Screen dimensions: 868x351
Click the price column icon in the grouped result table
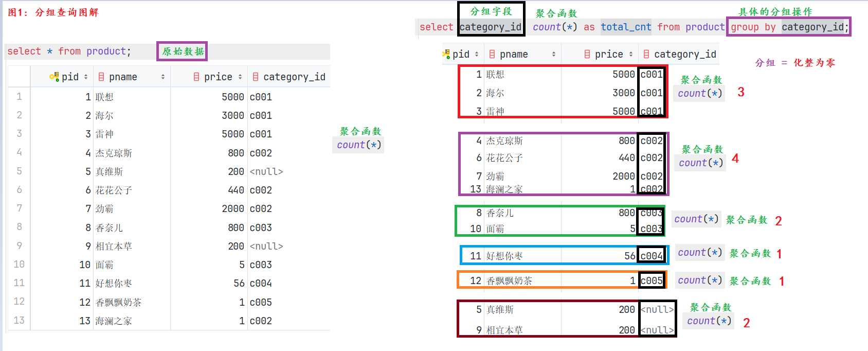coord(587,54)
